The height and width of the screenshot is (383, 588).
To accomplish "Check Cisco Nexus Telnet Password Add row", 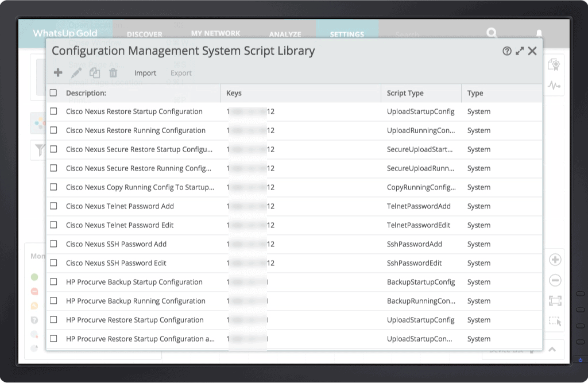I will point(53,206).
